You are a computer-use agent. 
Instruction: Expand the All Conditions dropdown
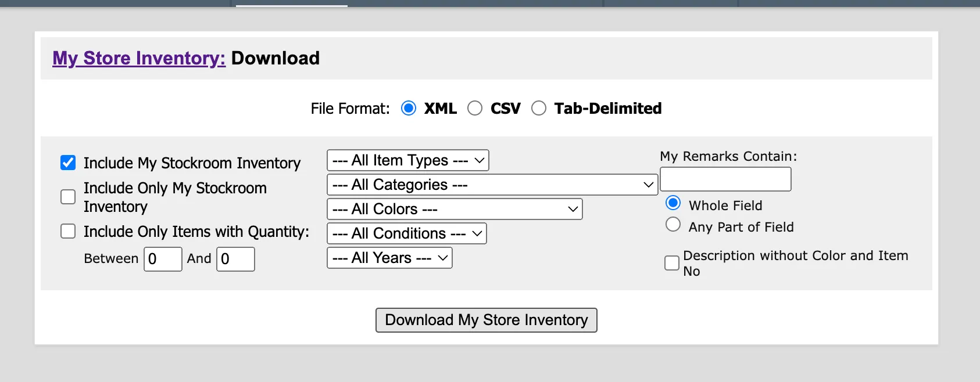point(407,233)
